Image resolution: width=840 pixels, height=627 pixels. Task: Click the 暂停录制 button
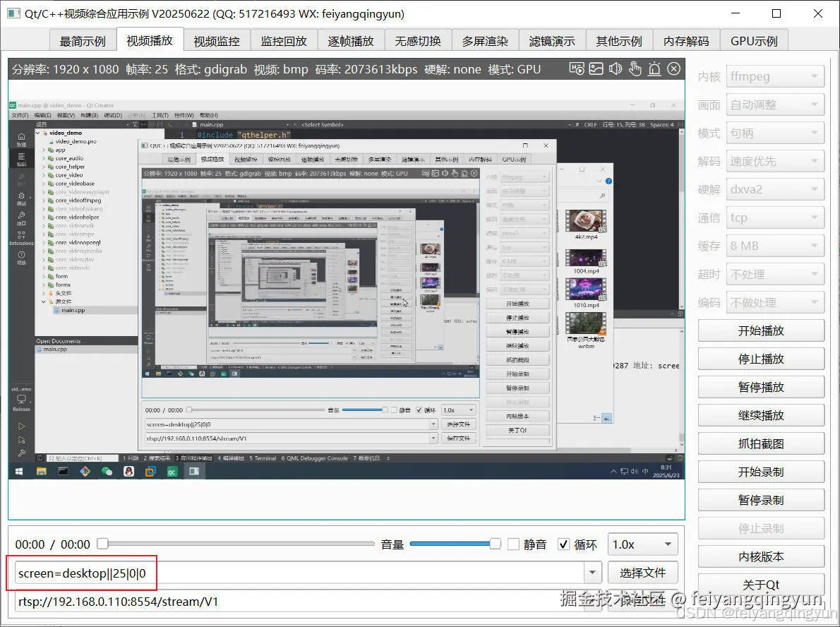click(x=761, y=500)
